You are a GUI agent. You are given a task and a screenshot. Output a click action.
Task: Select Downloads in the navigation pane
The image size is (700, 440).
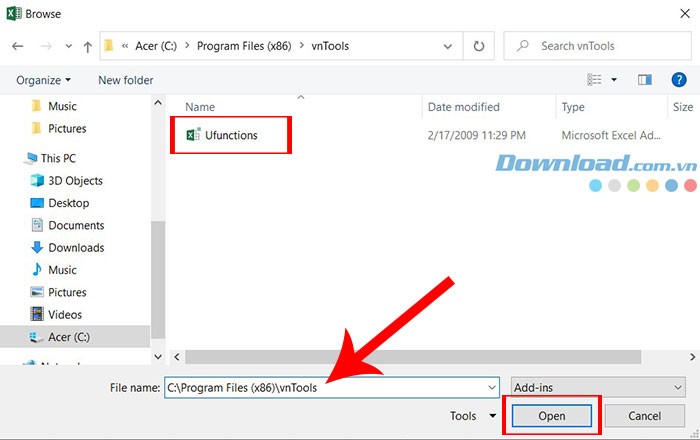coord(76,248)
